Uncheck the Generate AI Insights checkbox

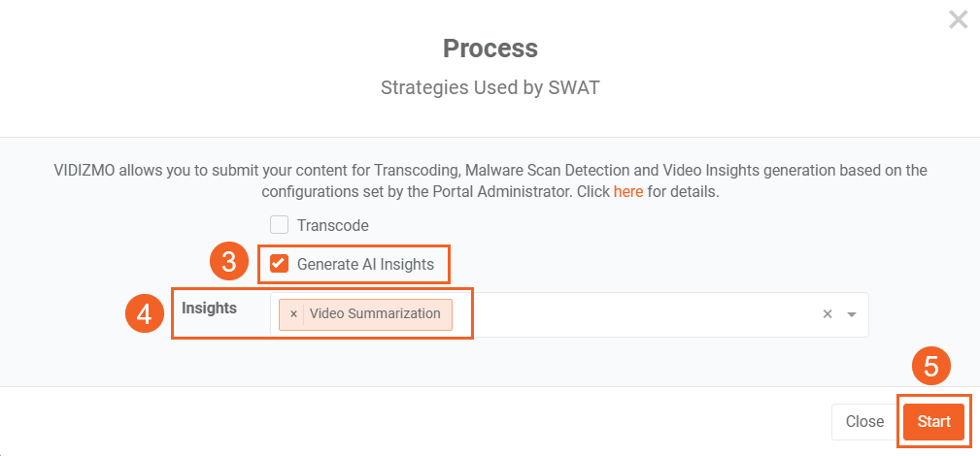point(280,264)
